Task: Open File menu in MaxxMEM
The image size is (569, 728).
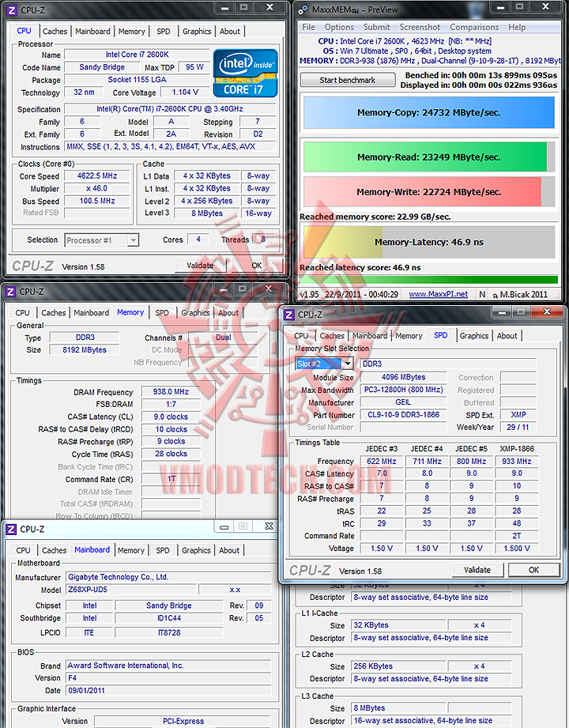Action: (x=309, y=27)
